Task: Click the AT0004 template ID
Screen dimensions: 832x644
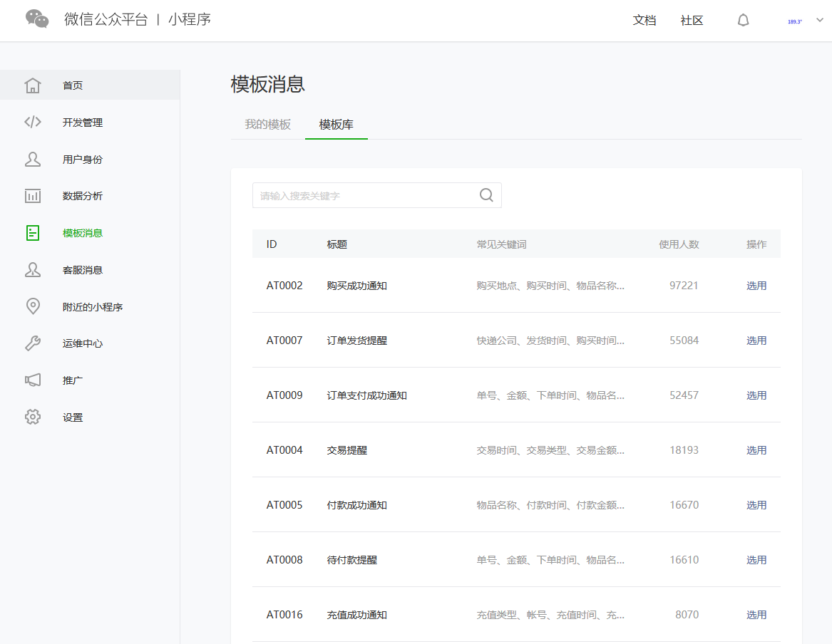Action: tap(284, 450)
